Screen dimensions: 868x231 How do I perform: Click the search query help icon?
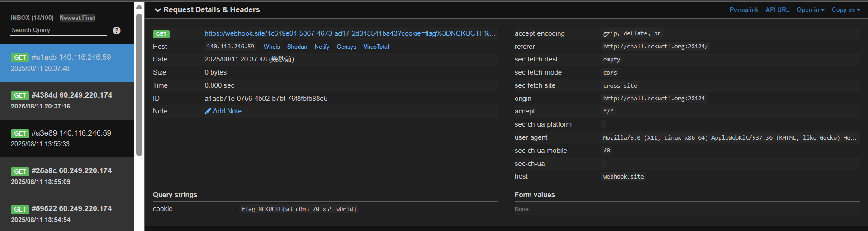point(117,30)
